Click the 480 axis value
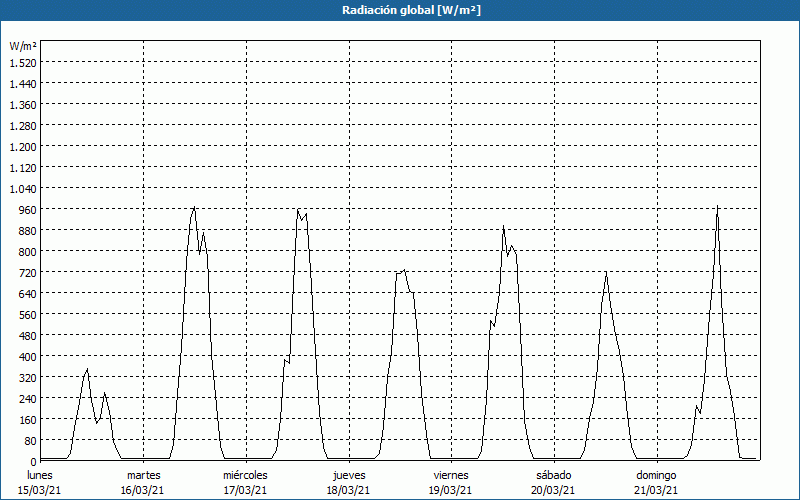 coord(28,336)
